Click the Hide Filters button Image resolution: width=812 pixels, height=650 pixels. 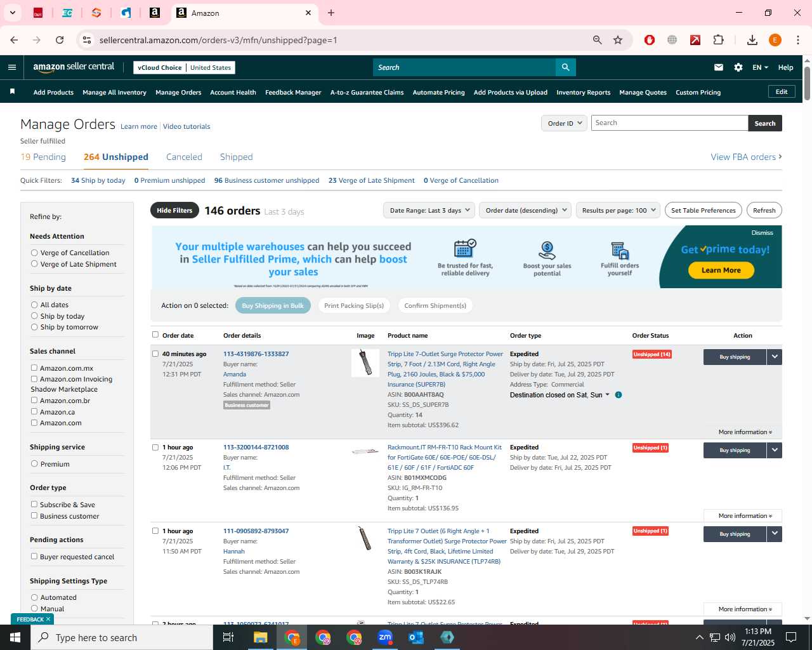pos(174,210)
